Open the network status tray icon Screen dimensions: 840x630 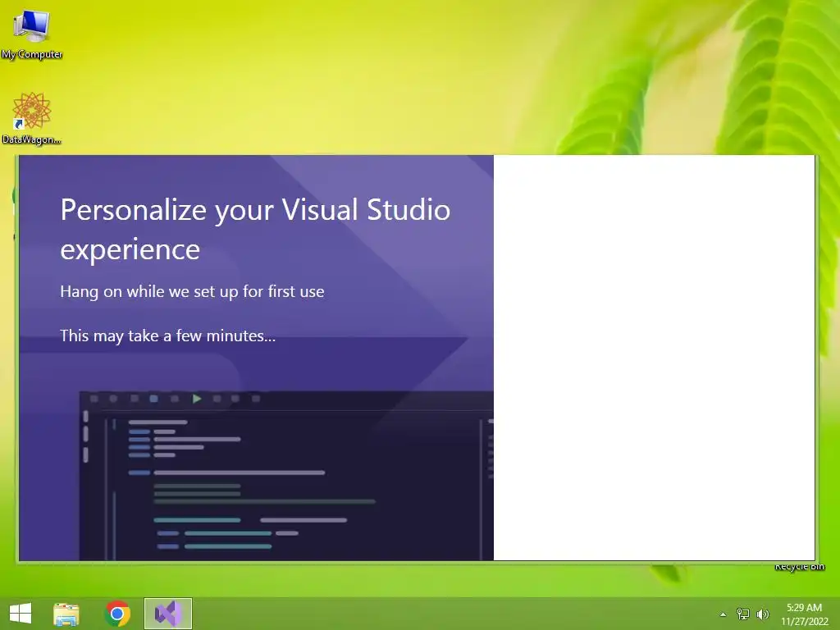pos(743,614)
